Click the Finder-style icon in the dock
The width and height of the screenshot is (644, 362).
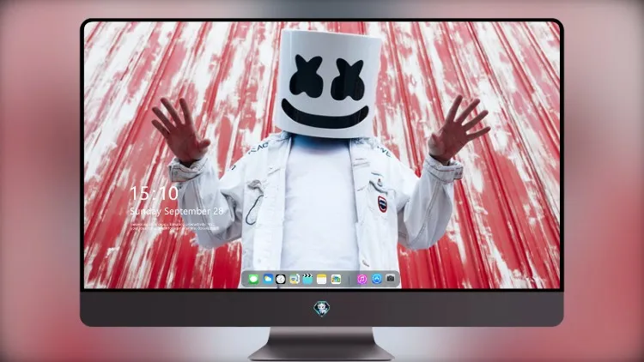[295, 279]
